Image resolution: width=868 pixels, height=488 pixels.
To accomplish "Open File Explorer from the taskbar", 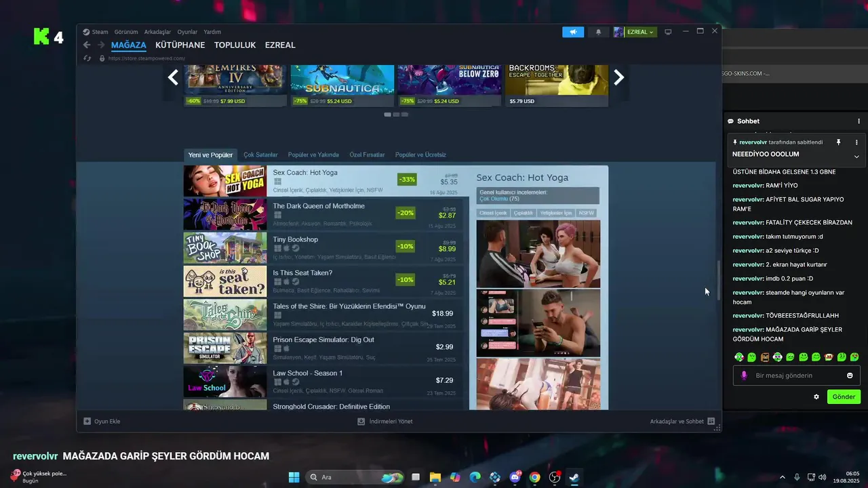I will (435, 477).
